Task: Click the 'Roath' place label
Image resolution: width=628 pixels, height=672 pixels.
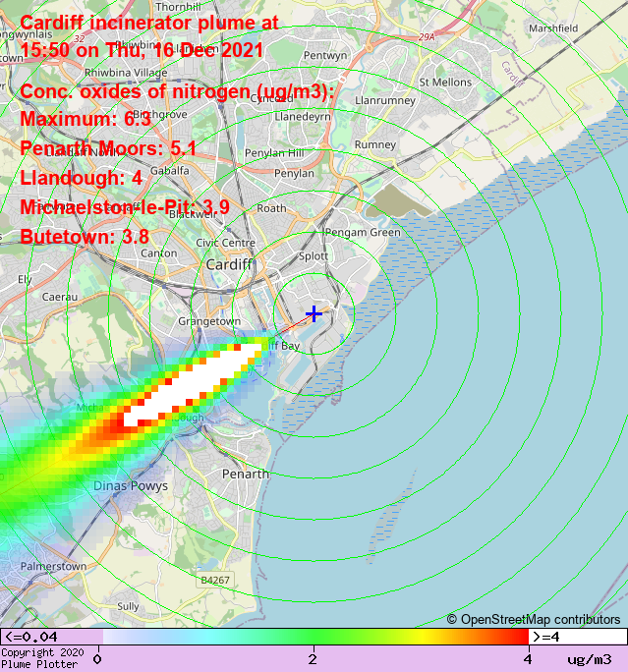Action: pyautogui.click(x=272, y=208)
